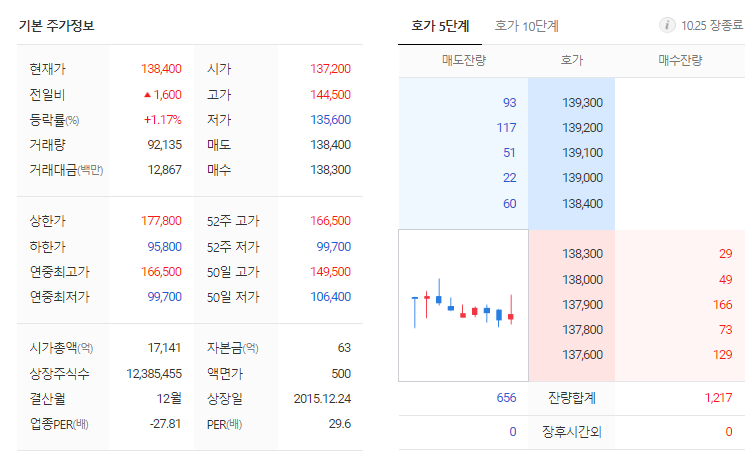
Task: Click the sell quantity 51
Action: 509,153
